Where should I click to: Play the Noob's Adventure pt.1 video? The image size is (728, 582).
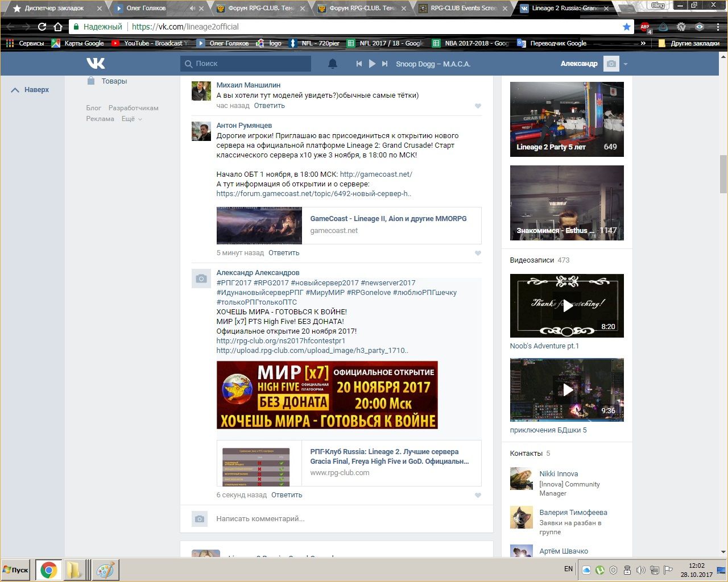(x=567, y=306)
